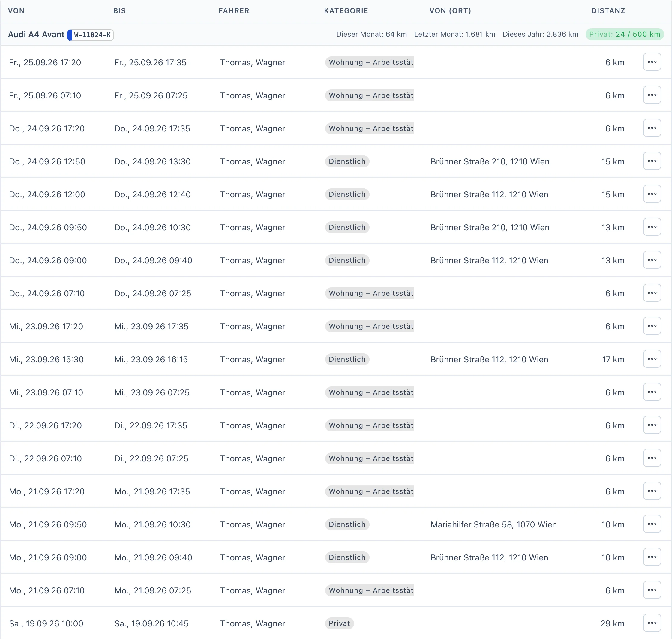This screenshot has width=672, height=639.
Task: Open three-dot menu for Mi. 23.09.26 07:10 trip
Action: click(x=652, y=392)
